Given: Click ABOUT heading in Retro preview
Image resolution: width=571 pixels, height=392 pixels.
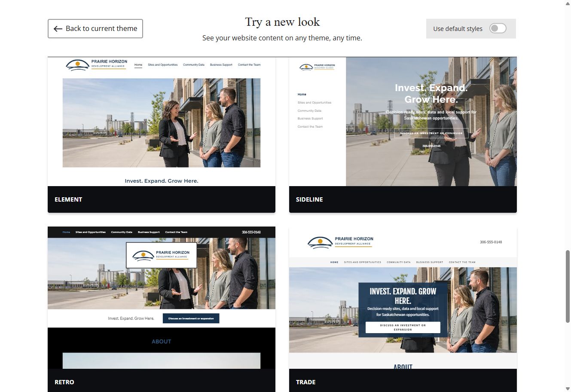Looking at the screenshot, I should pyautogui.click(x=162, y=342).
